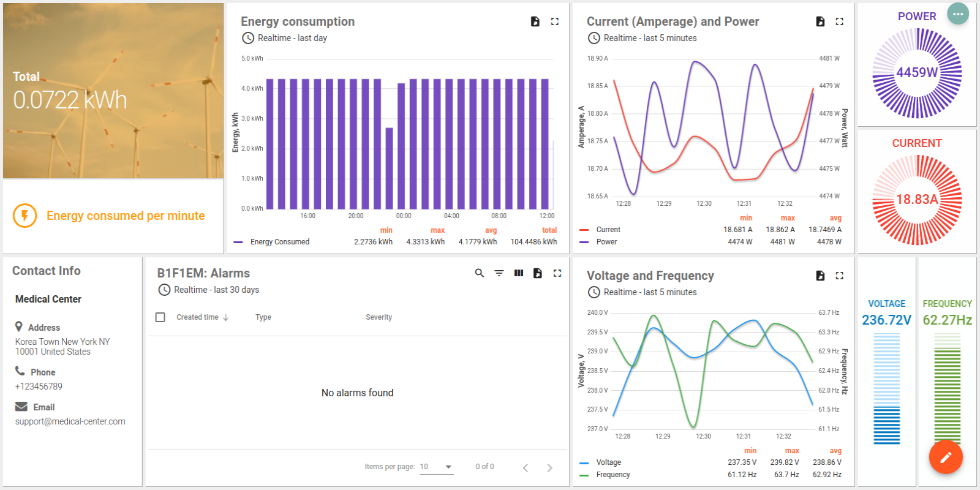Screen dimensions: 980x490
Task: Click Contact Info title
Action: [47, 271]
